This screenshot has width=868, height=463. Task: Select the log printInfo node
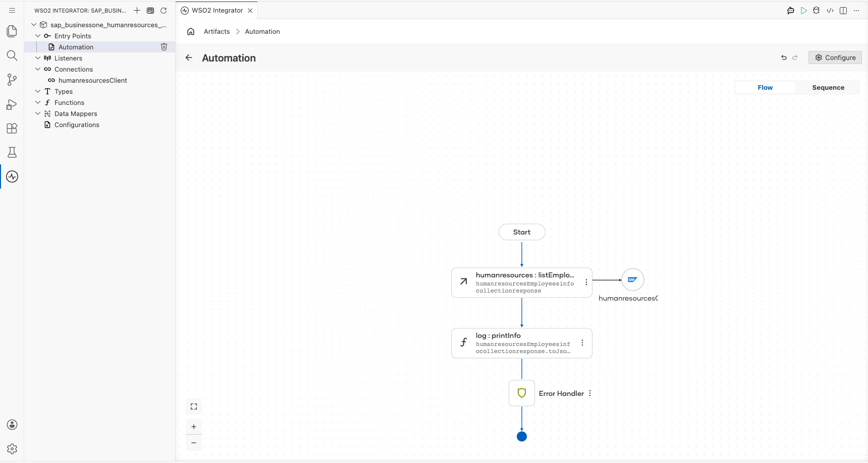pyautogui.click(x=522, y=343)
